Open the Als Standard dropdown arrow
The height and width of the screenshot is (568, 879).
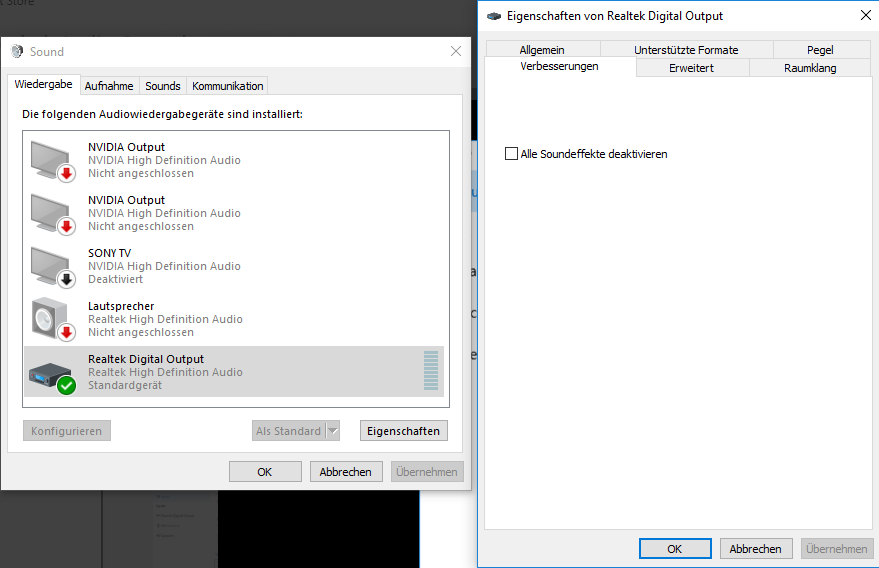tap(333, 431)
